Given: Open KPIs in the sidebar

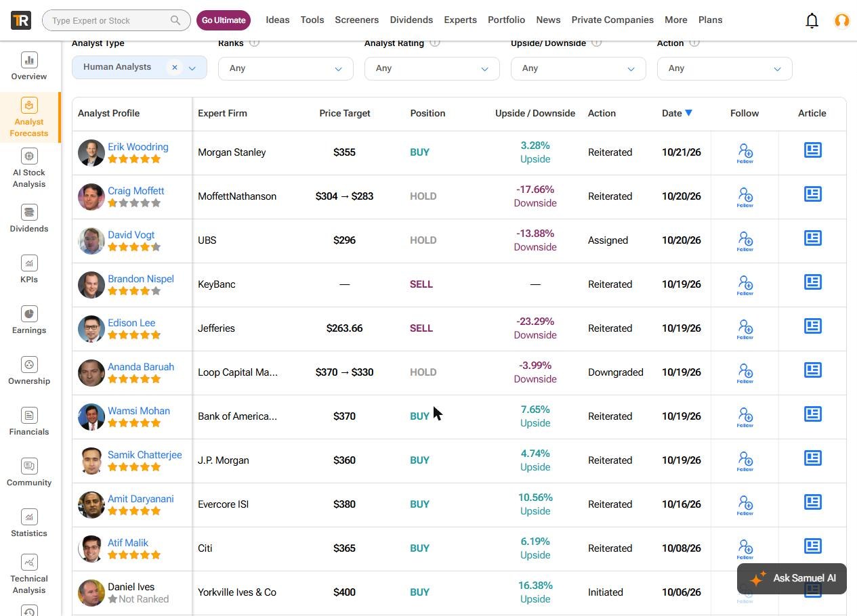Looking at the screenshot, I should [29, 269].
